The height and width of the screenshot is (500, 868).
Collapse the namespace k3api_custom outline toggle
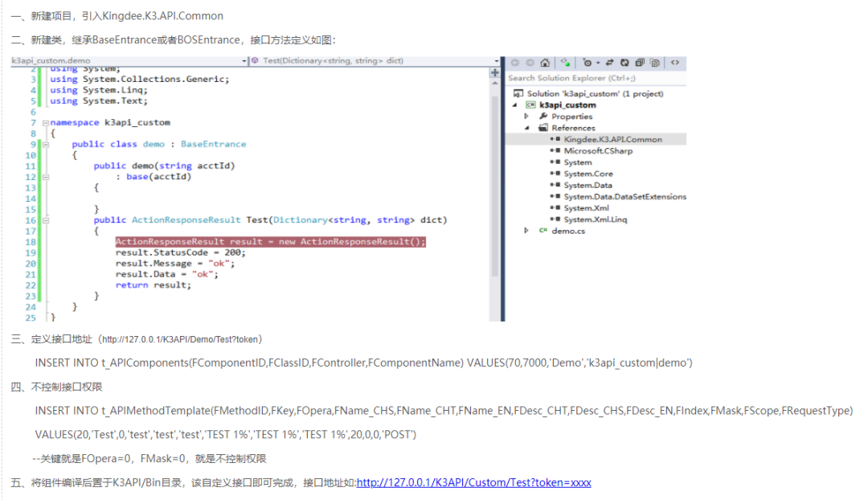coord(45,123)
